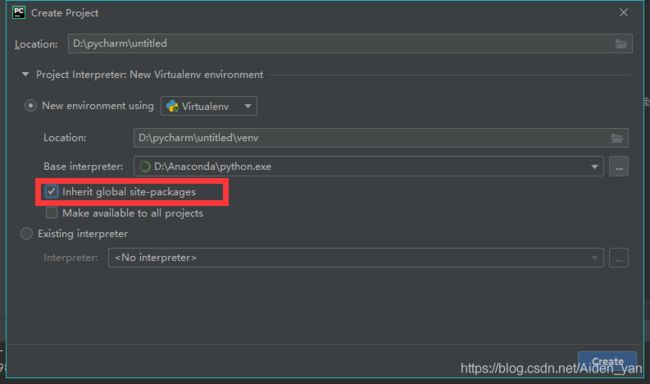
Task: Uncheck Inherit global site-packages
Action: pos(51,192)
